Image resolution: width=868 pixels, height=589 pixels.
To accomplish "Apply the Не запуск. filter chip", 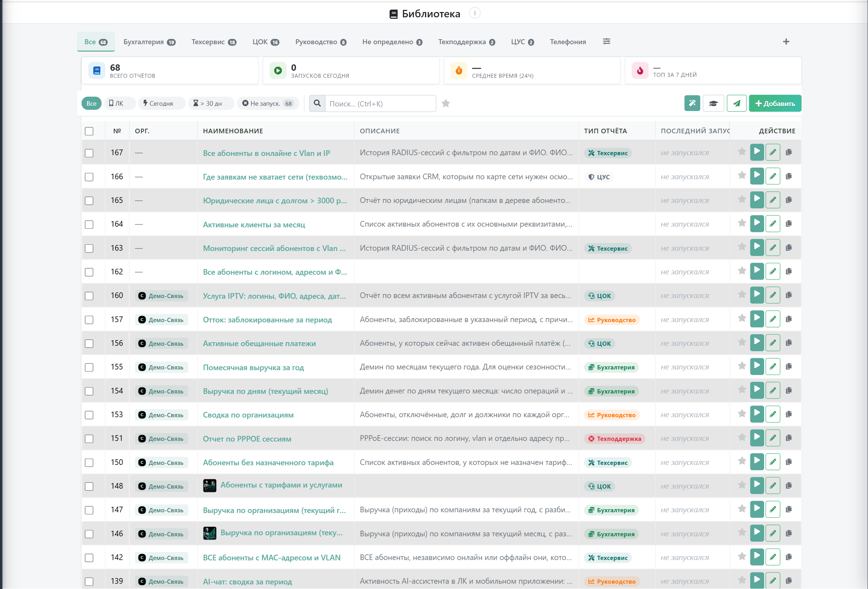I will coord(268,103).
